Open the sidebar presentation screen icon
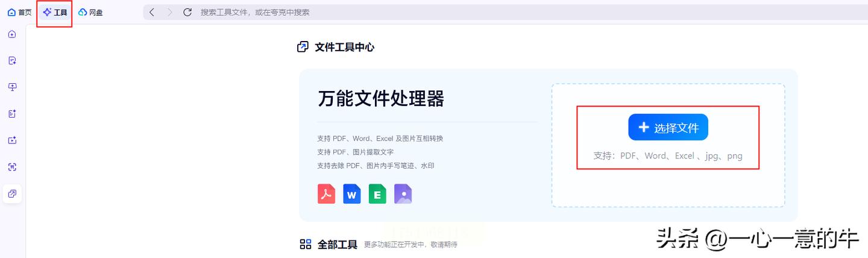 (x=12, y=87)
